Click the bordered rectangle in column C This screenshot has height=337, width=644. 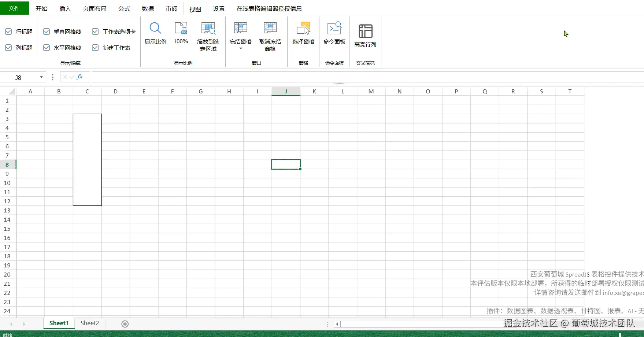(87, 160)
